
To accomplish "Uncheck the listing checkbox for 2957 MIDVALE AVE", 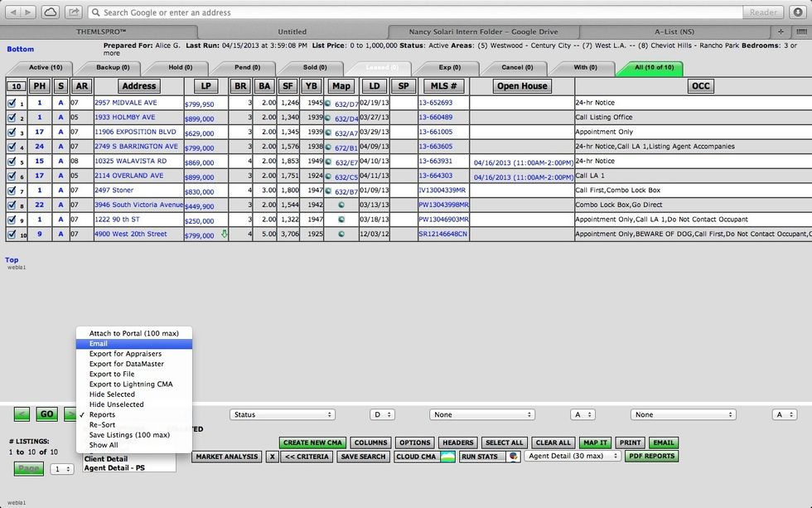I will [x=12, y=103].
